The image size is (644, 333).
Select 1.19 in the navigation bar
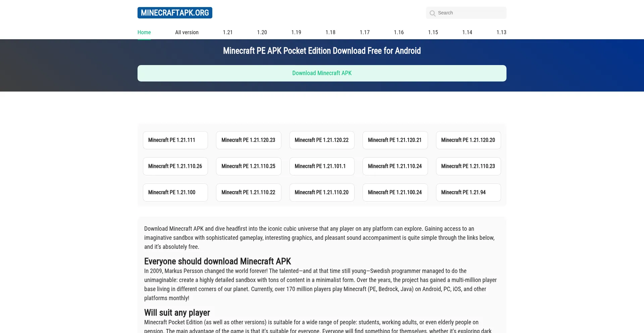pos(296,32)
